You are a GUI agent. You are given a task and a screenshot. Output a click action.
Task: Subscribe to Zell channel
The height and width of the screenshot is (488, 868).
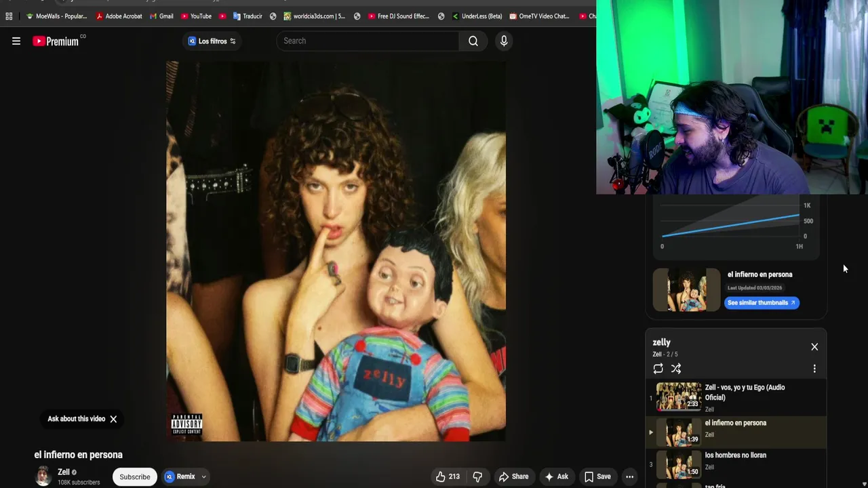click(x=135, y=477)
